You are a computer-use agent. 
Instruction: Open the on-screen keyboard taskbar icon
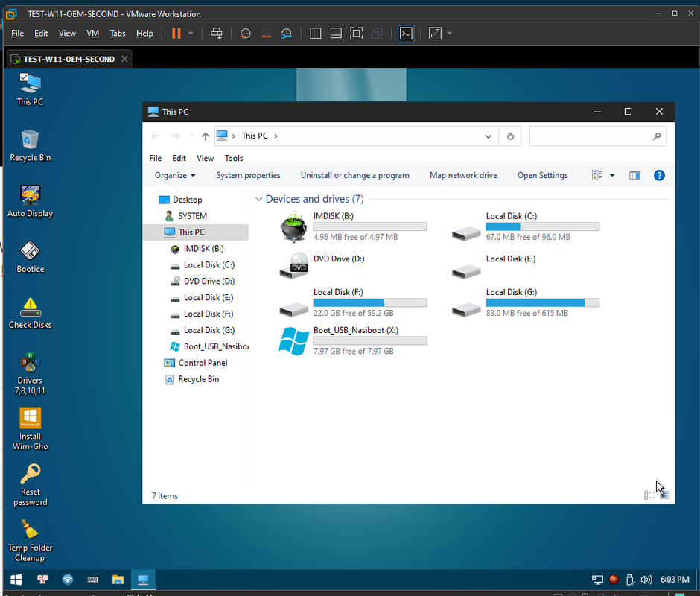click(92, 580)
